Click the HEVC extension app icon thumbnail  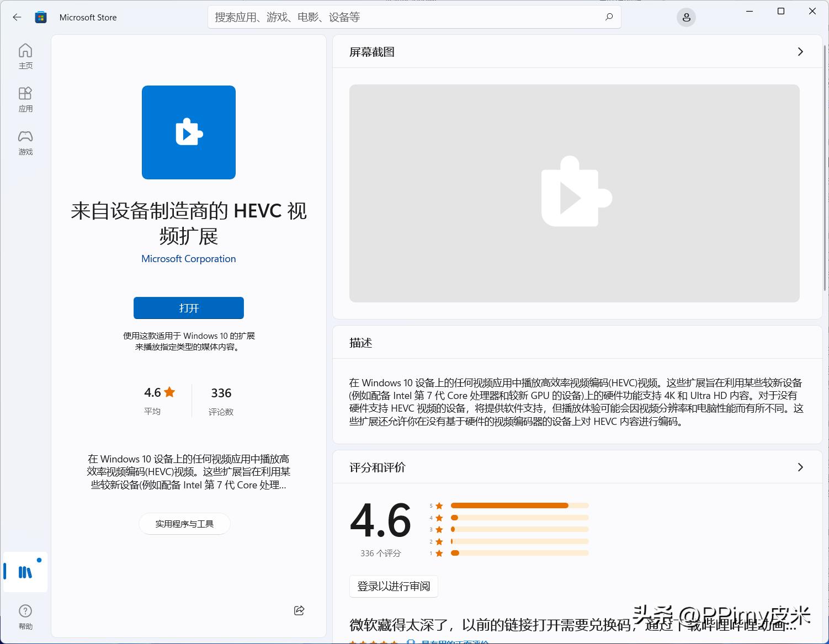click(x=188, y=132)
